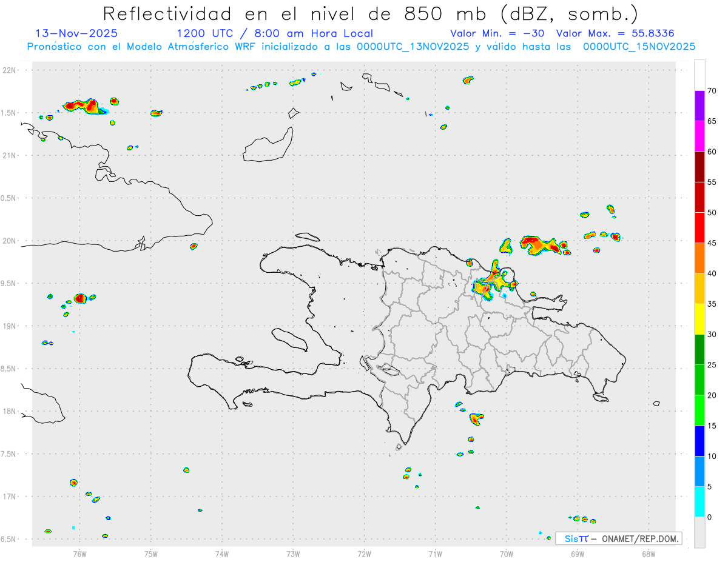Click the '68W' longitude label
Viewport: 728px width, 562px height.
649,554
